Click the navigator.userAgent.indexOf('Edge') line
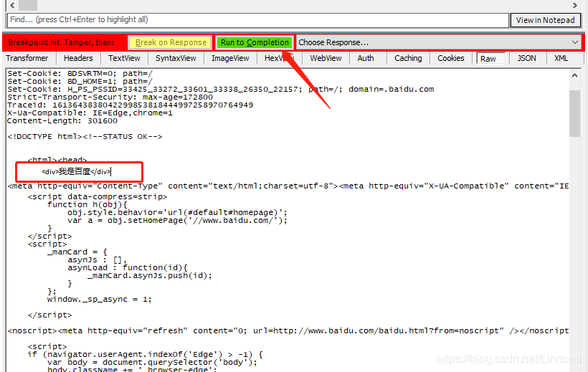The width and height of the screenshot is (588, 372). (x=146, y=354)
